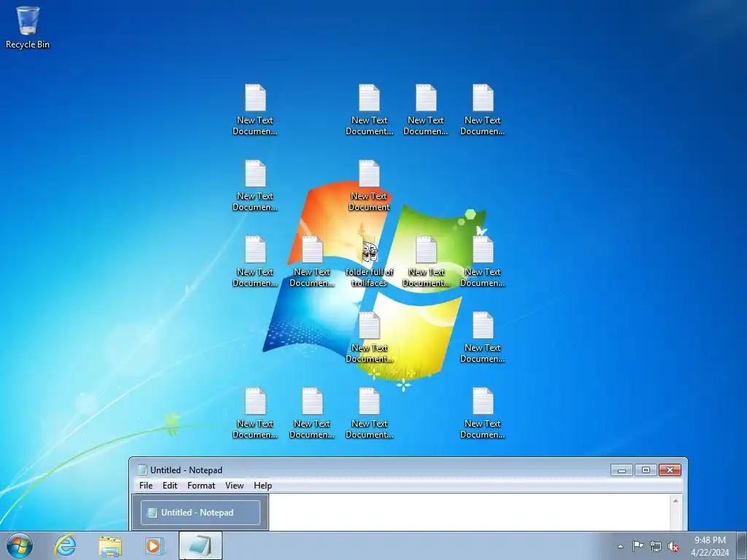Minimize the Notepad window
This screenshot has width=747, height=560.
(622, 470)
